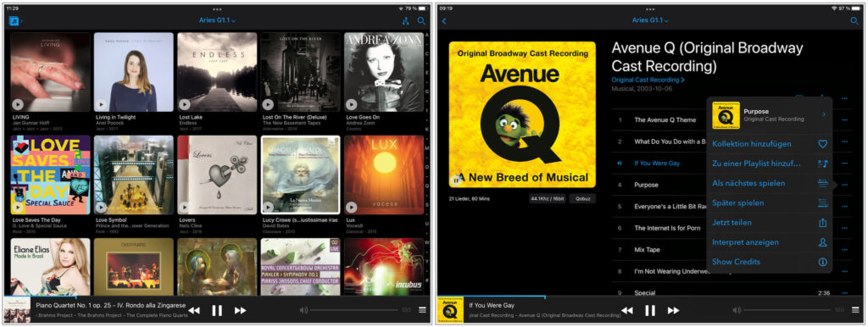Image resolution: width=868 pixels, height=327 pixels.
Task: Play Lux album via its play button
Action: [351, 207]
